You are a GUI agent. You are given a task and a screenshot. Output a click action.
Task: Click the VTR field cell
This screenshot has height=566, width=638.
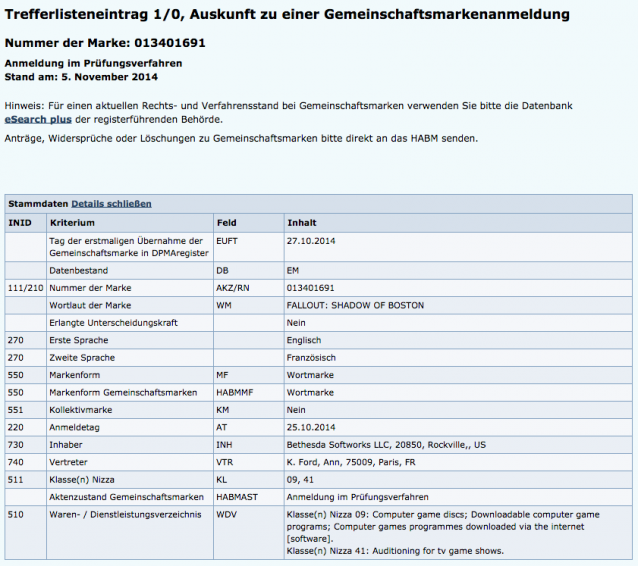[249, 462]
